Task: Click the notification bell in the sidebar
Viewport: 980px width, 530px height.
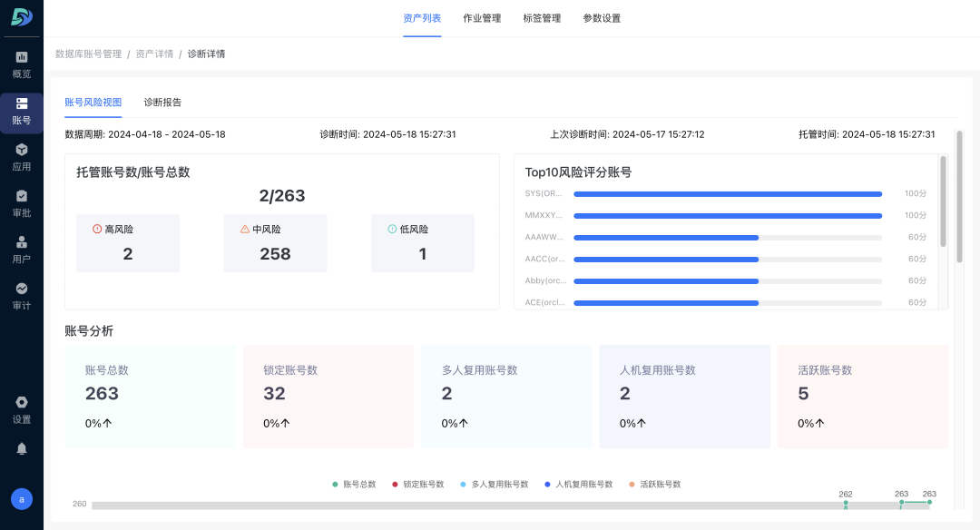Action: 21,447
